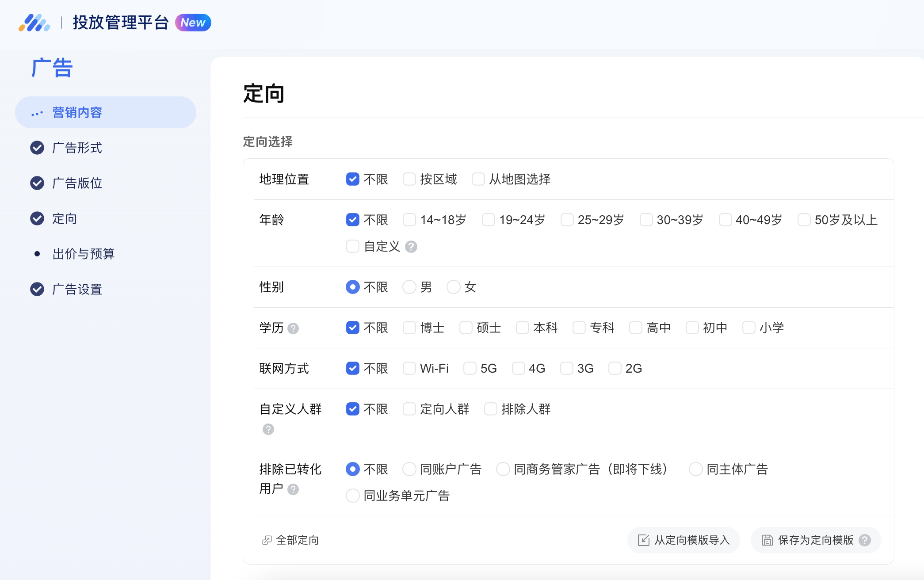Check the 本科 education checkbox
The width and height of the screenshot is (924, 580).
[x=523, y=328]
